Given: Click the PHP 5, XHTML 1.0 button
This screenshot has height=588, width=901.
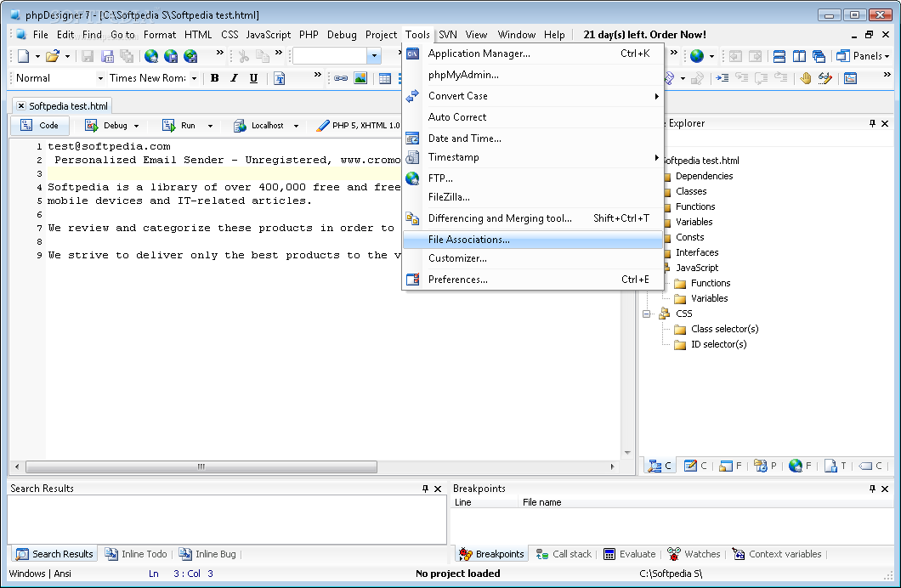Looking at the screenshot, I should tap(358, 126).
